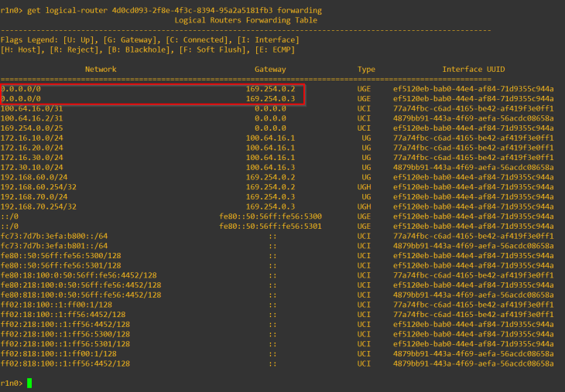Click the 'Gateway' column header

pos(270,70)
